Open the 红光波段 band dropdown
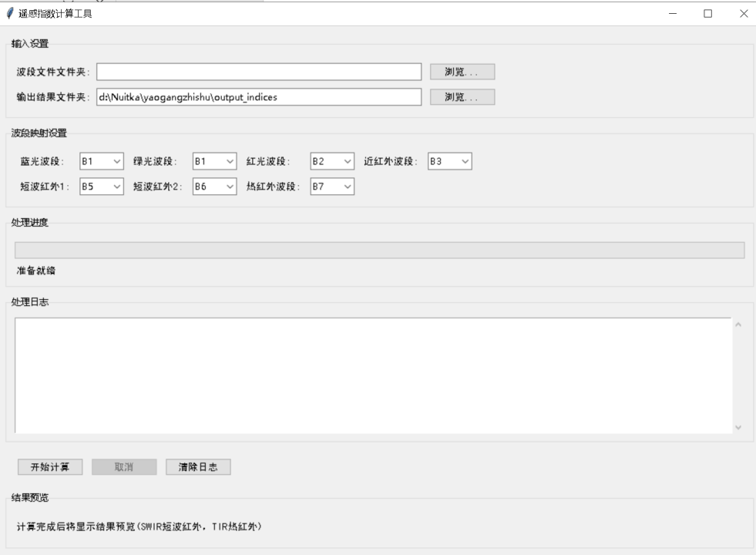This screenshot has height=555, width=756. click(x=332, y=161)
